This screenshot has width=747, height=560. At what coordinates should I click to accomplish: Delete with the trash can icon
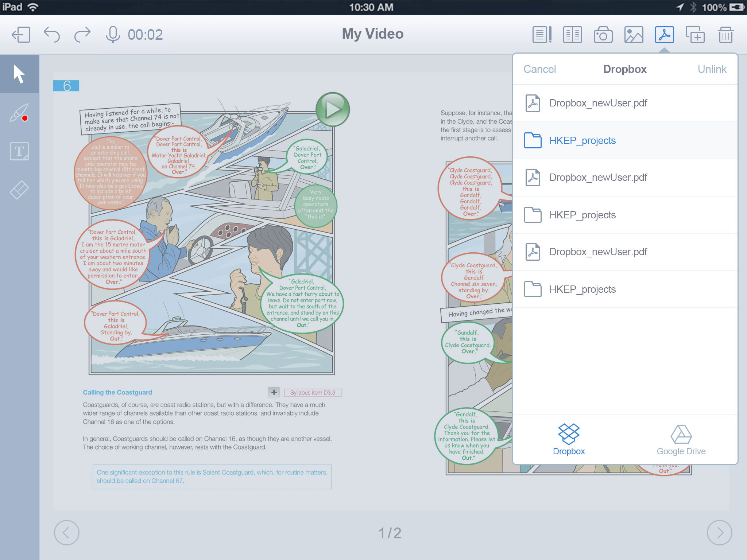pos(725,35)
